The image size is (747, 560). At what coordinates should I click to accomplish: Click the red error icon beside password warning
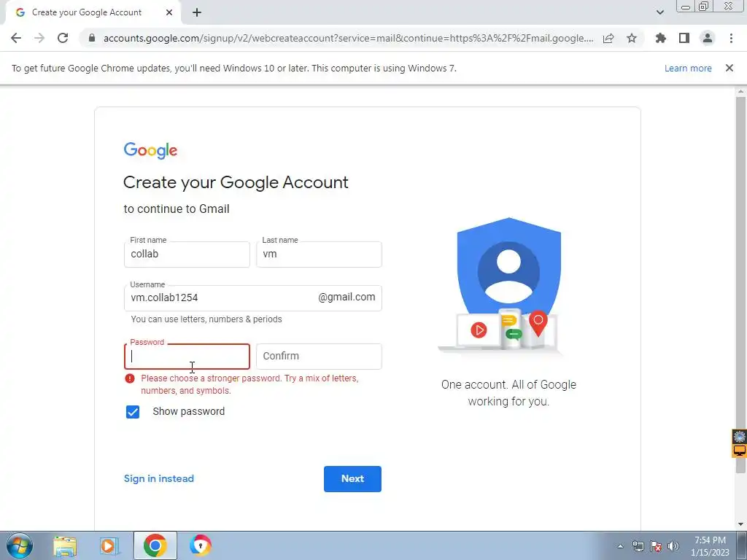(130, 378)
